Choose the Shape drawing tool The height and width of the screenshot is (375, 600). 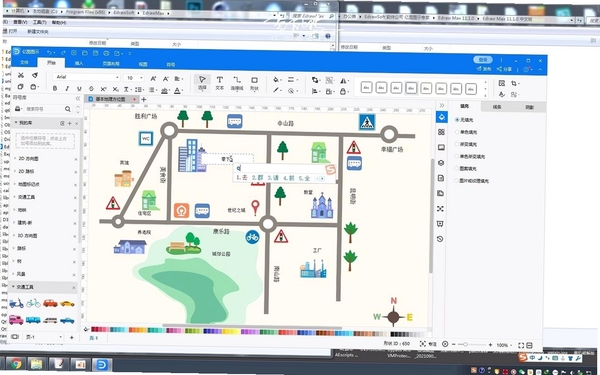point(254,83)
